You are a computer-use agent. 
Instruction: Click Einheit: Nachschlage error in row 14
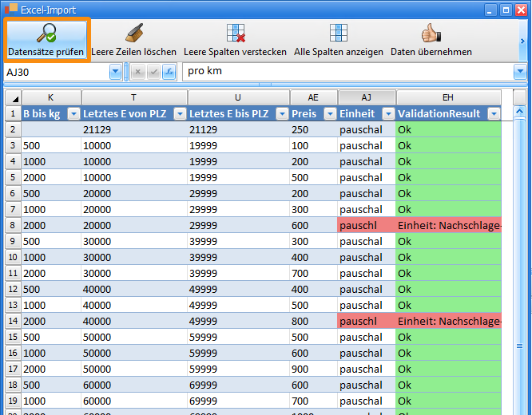449,321
